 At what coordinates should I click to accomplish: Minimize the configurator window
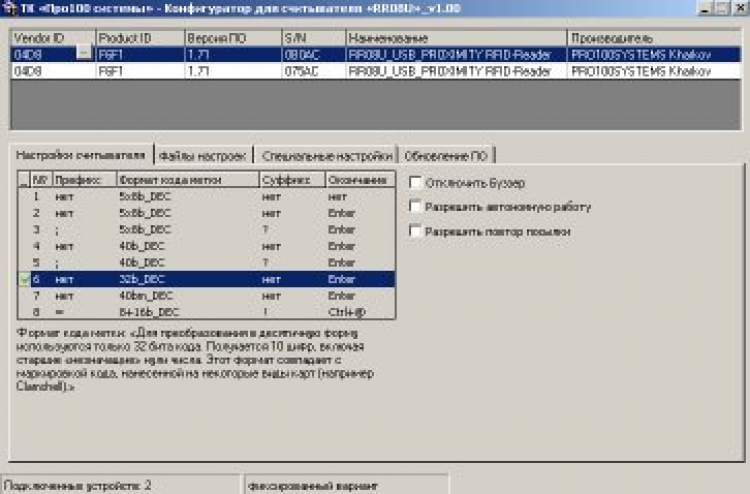[705, 8]
